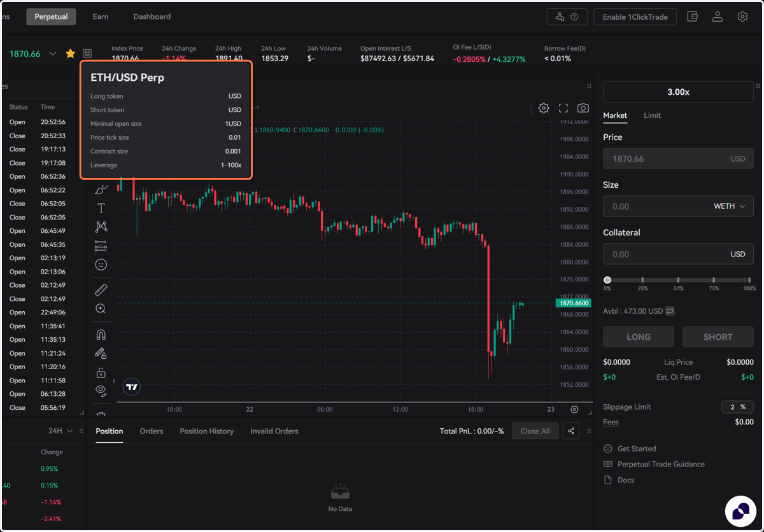Image resolution: width=764 pixels, height=532 pixels.
Task: Toggle Magnet mode on chart toolbar
Action: click(101, 335)
